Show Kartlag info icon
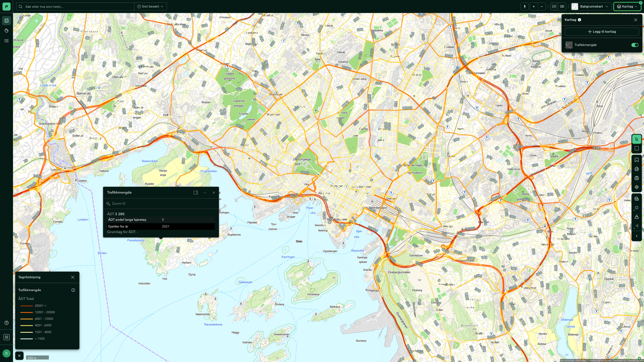This screenshot has width=644, height=362. tap(579, 20)
